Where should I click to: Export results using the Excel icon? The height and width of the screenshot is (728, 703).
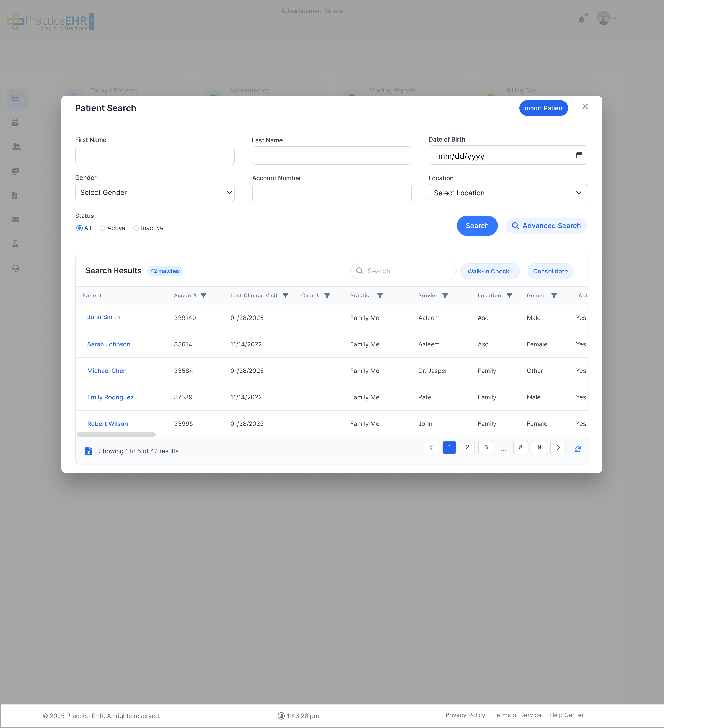88,451
